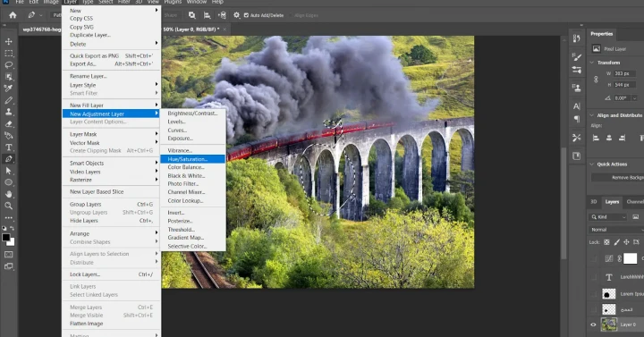644x337 pixels.
Task: Open the gear settings icon in options bar
Action: pos(236,15)
